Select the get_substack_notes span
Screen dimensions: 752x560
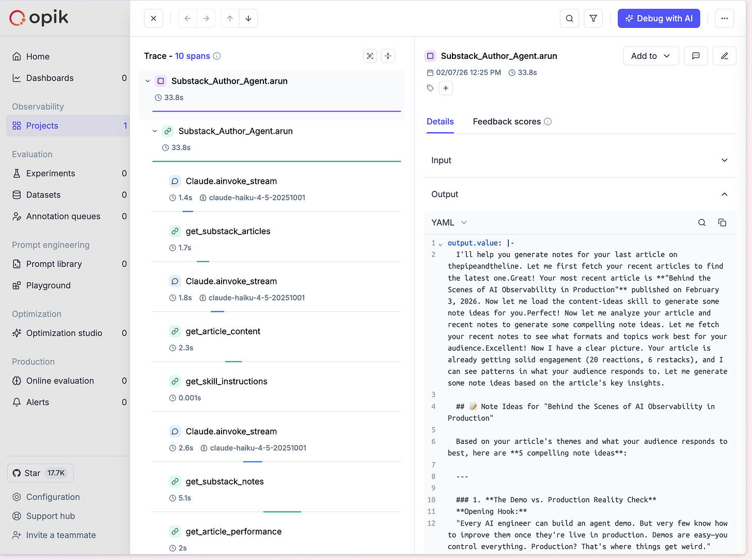[x=276, y=489]
